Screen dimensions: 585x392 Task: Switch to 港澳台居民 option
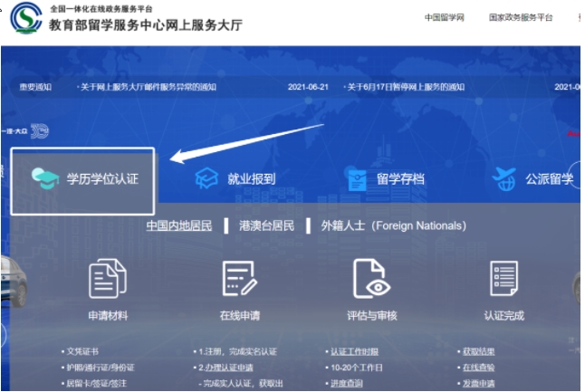click(x=266, y=225)
